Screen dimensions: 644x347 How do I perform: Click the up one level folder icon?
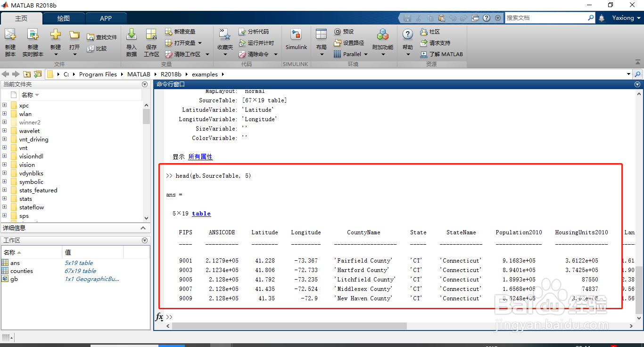coord(27,74)
